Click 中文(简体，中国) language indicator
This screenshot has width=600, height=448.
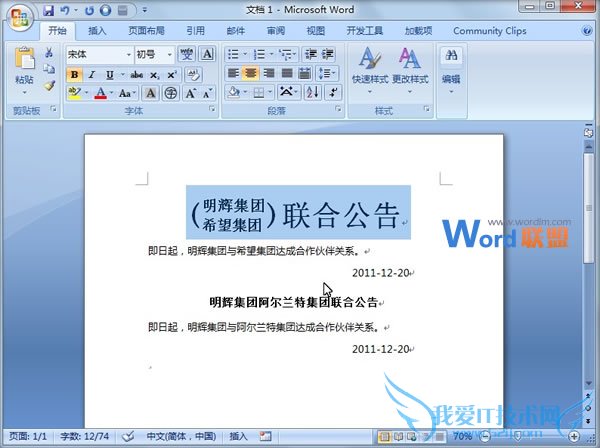pyautogui.click(x=181, y=436)
